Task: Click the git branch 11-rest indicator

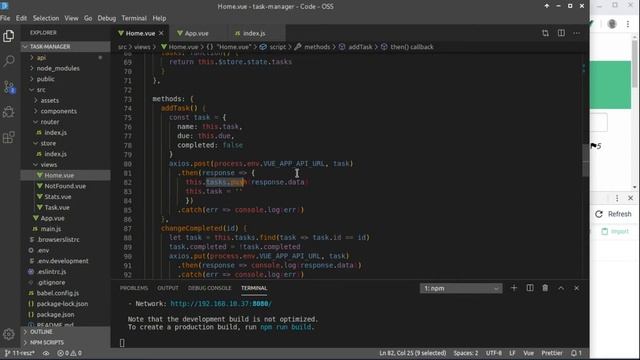Action: point(20,353)
